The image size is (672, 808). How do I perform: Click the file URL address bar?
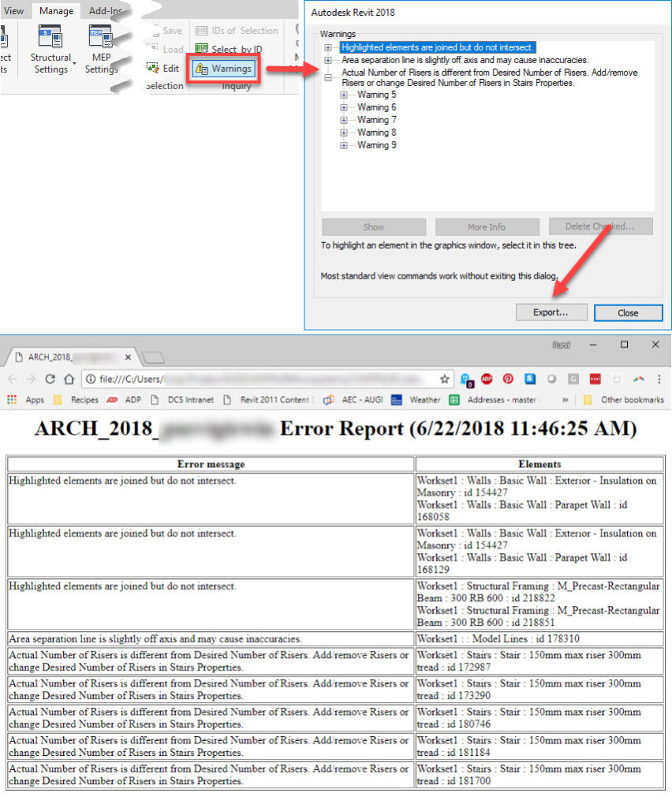[267, 380]
